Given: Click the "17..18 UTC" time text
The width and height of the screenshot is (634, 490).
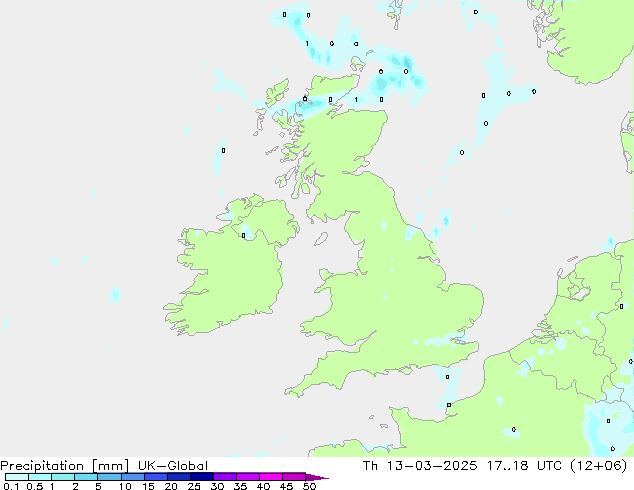Looking at the screenshot, I should pos(524,466).
